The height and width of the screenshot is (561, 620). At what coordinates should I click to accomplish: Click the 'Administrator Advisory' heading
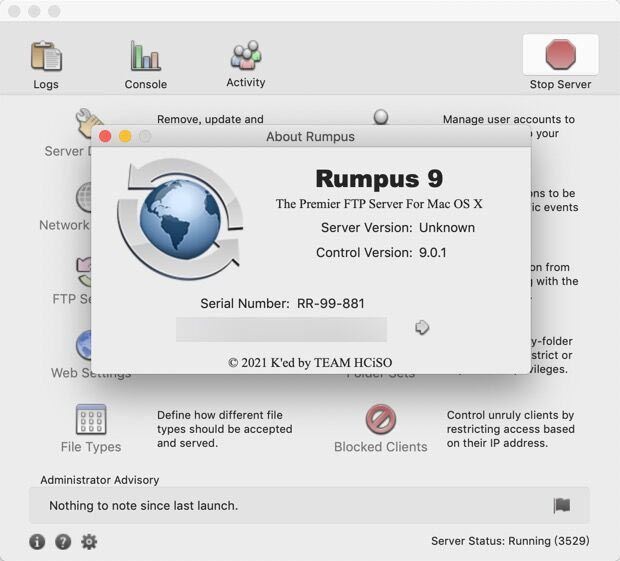(x=100, y=480)
